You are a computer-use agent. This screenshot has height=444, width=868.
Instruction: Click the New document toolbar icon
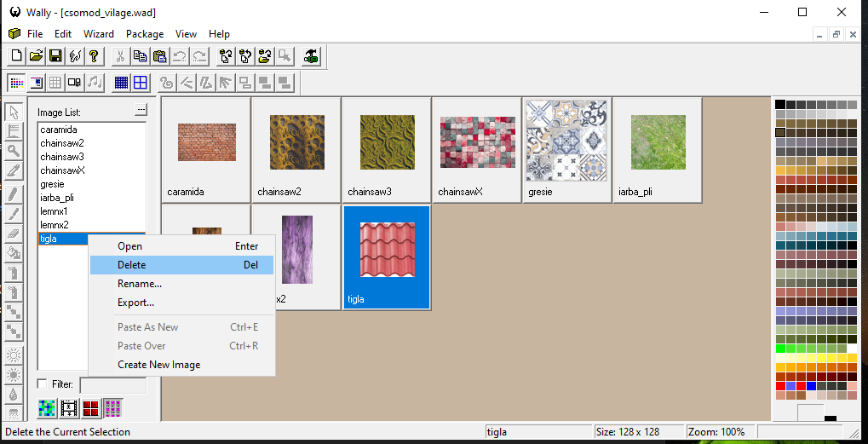[x=17, y=56]
